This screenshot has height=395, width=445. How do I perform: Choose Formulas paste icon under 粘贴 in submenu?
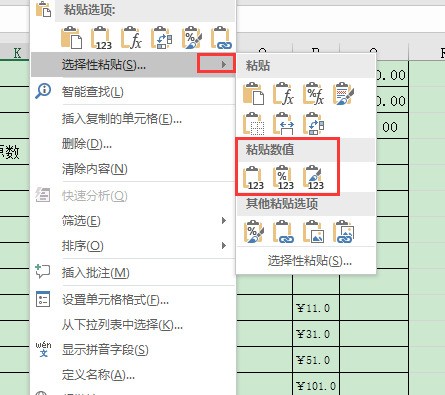[x=283, y=94]
